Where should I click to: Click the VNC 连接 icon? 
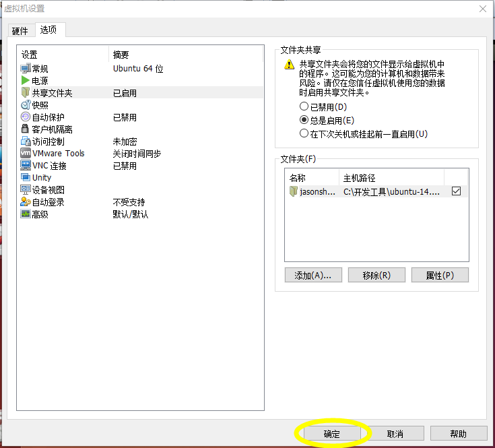pos(26,165)
